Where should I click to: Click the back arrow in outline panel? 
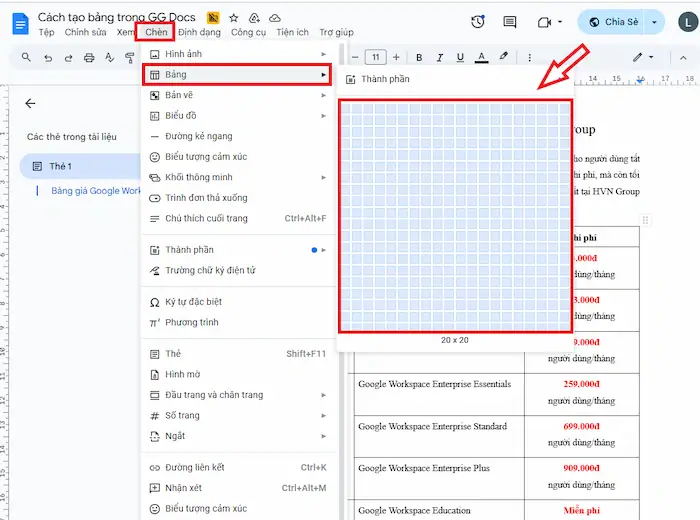click(30, 103)
